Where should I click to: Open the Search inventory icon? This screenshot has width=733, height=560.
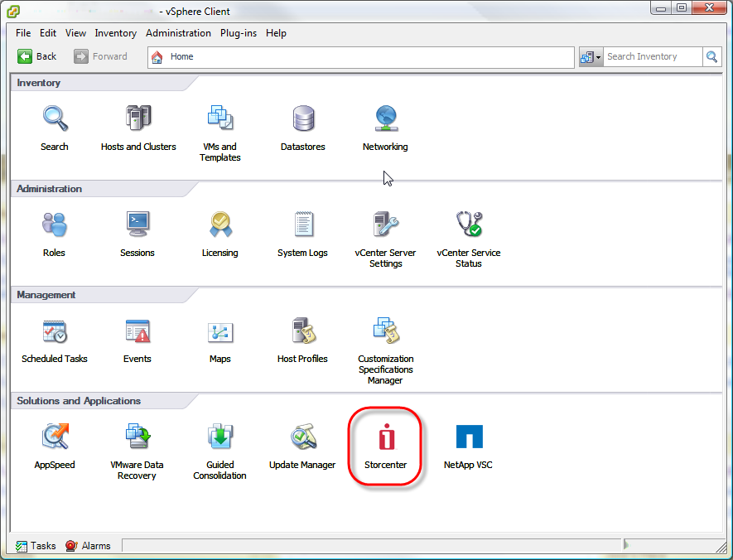tap(55, 118)
